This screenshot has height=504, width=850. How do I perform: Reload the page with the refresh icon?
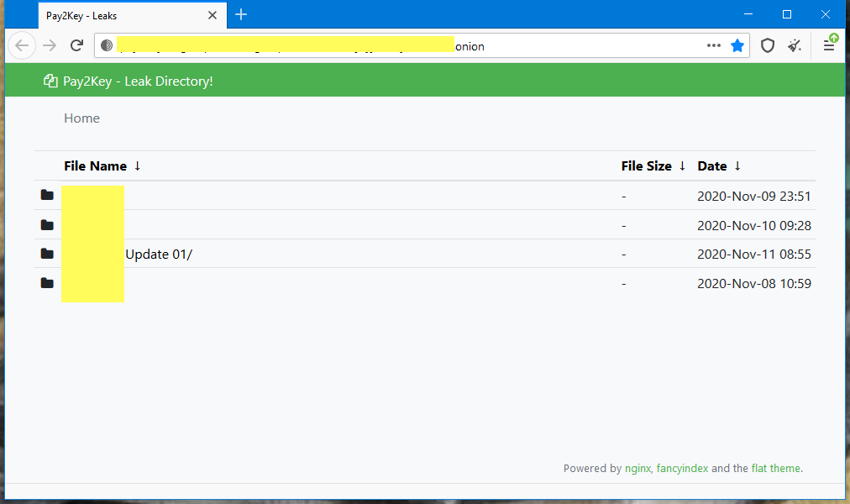[x=77, y=45]
